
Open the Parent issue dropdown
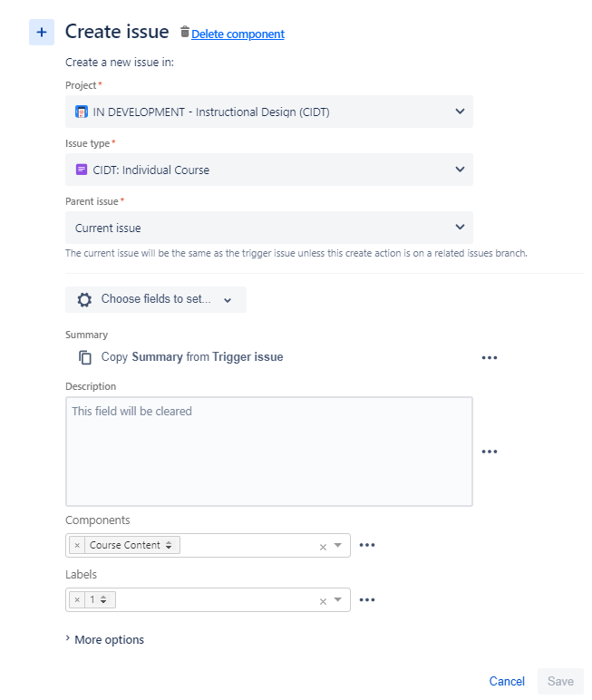point(269,228)
